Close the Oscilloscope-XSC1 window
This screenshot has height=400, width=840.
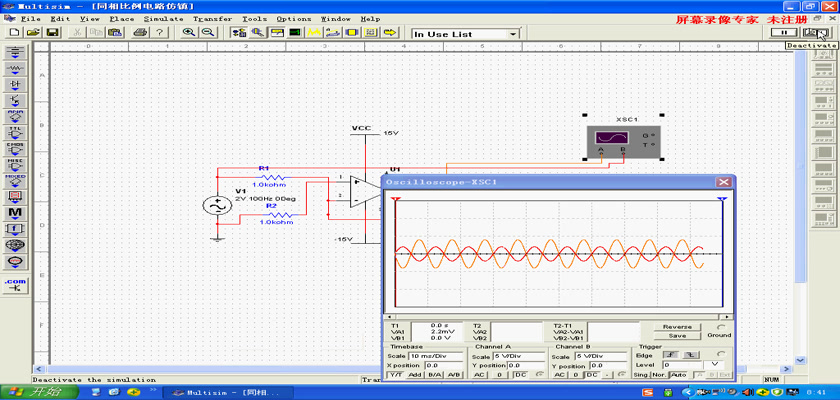pos(724,183)
